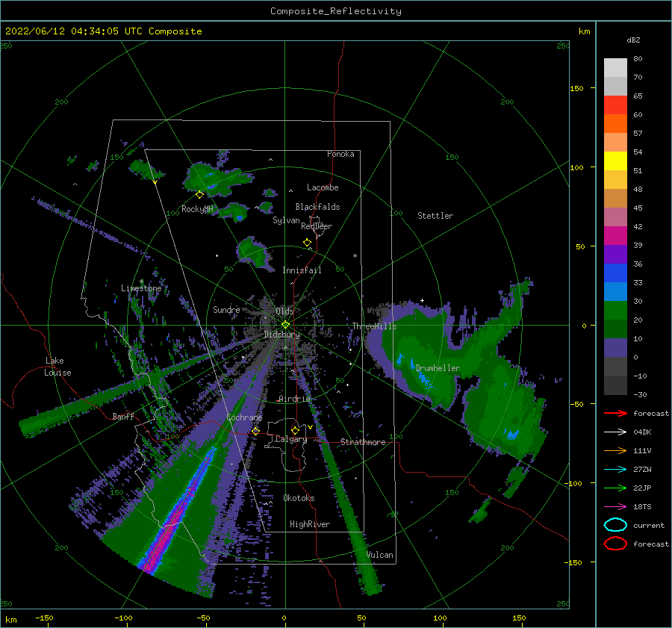The height and width of the screenshot is (628, 672).
Task: Click the yellow diamond marker above Calgary
Action: [295, 430]
